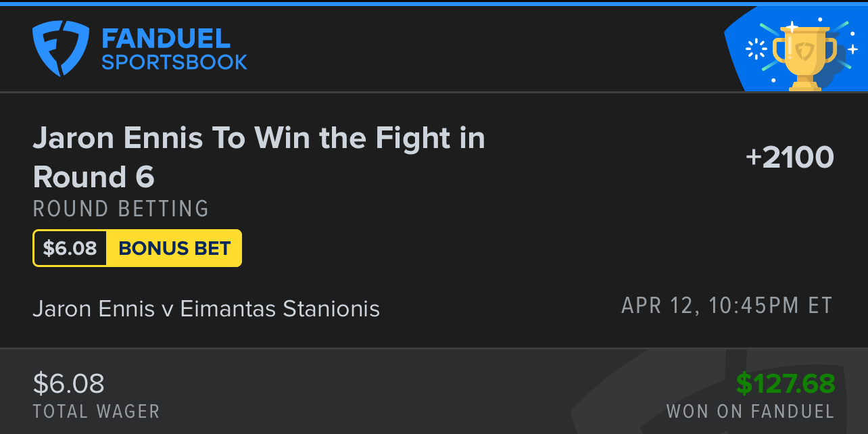Viewport: 868px width, 434px height.
Task: Click the $6.08 total wager amount
Action: coord(68,384)
